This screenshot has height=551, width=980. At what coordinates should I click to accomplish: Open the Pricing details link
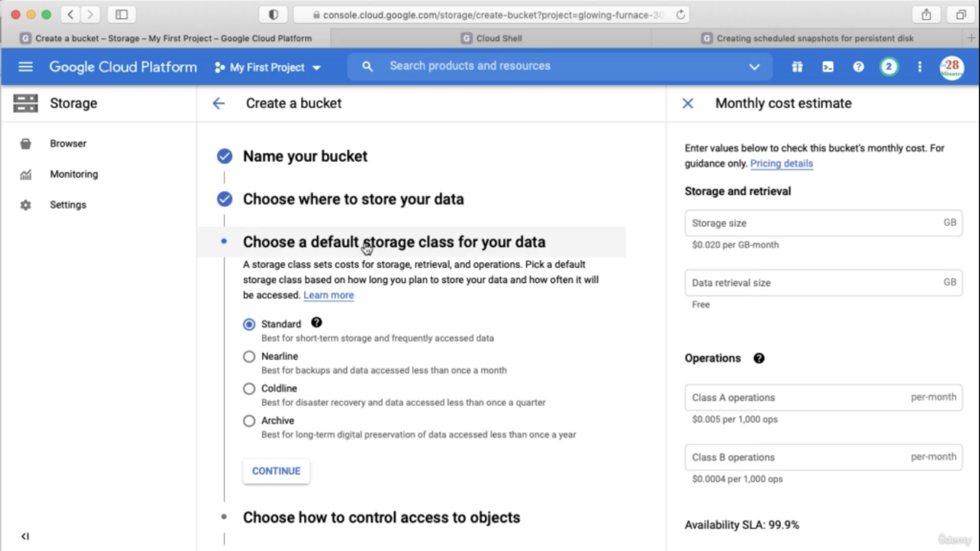[x=781, y=164]
